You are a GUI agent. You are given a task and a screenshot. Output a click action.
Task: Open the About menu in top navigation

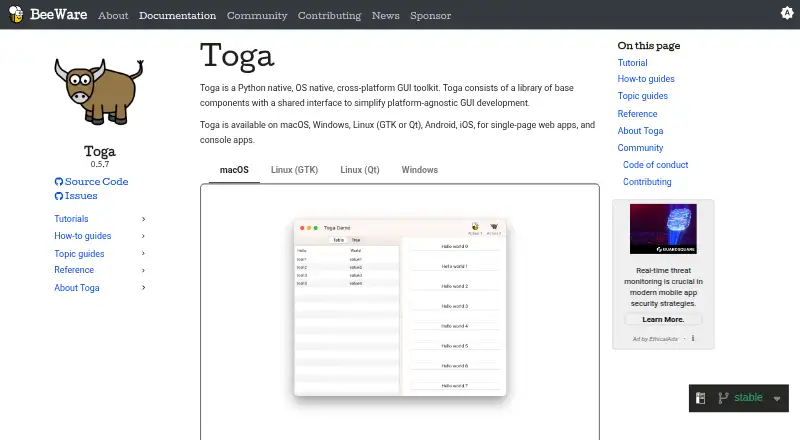click(x=113, y=15)
